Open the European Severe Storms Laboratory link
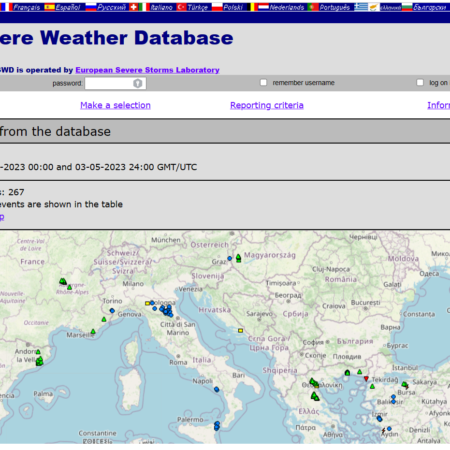 [147, 70]
